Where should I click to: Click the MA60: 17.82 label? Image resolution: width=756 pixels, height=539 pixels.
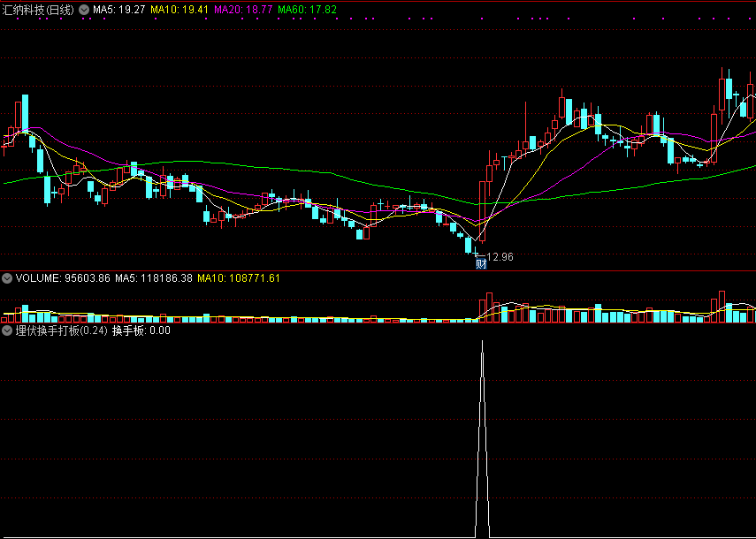point(307,10)
